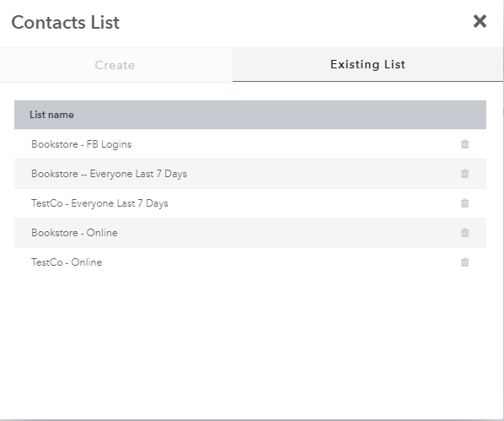Trash the TestCo - Online list
Image resolution: width=504 pixels, height=421 pixels.
[464, 262]
